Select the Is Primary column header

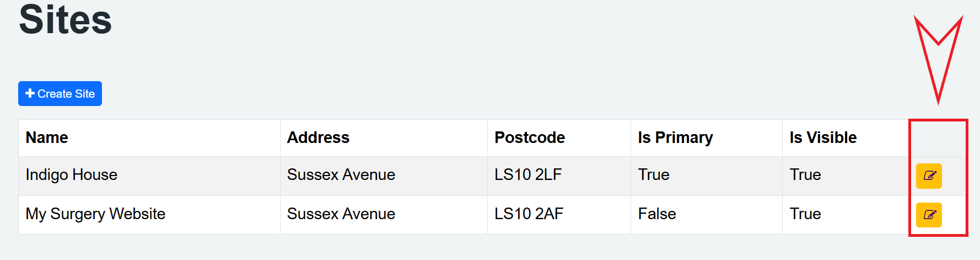[675, 137]
